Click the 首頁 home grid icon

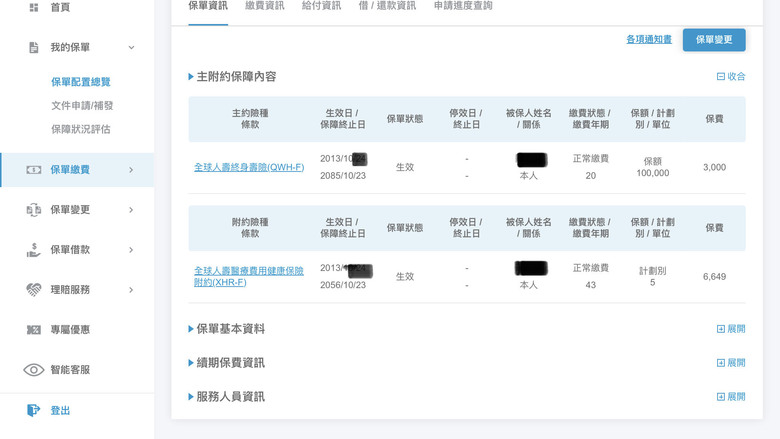coord(34,7)
